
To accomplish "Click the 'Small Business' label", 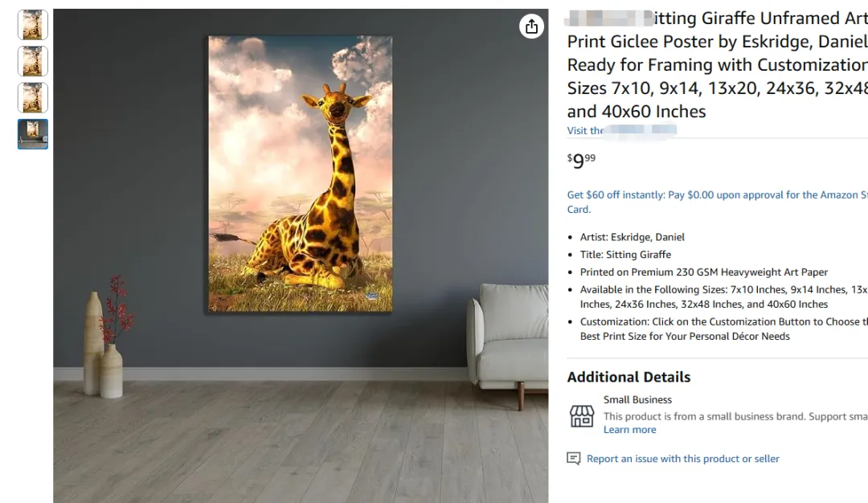I will point(637,399).
